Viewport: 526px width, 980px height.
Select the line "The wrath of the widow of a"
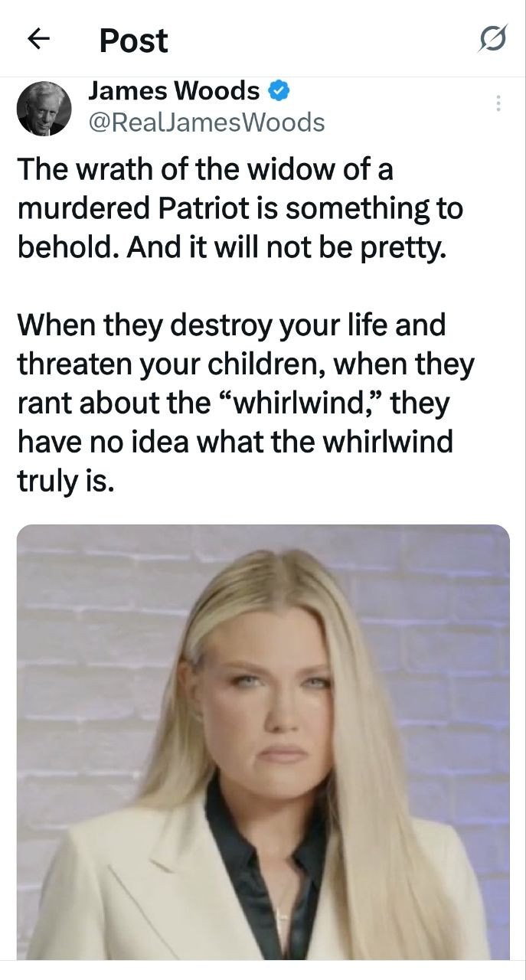[x=205, y=169]
